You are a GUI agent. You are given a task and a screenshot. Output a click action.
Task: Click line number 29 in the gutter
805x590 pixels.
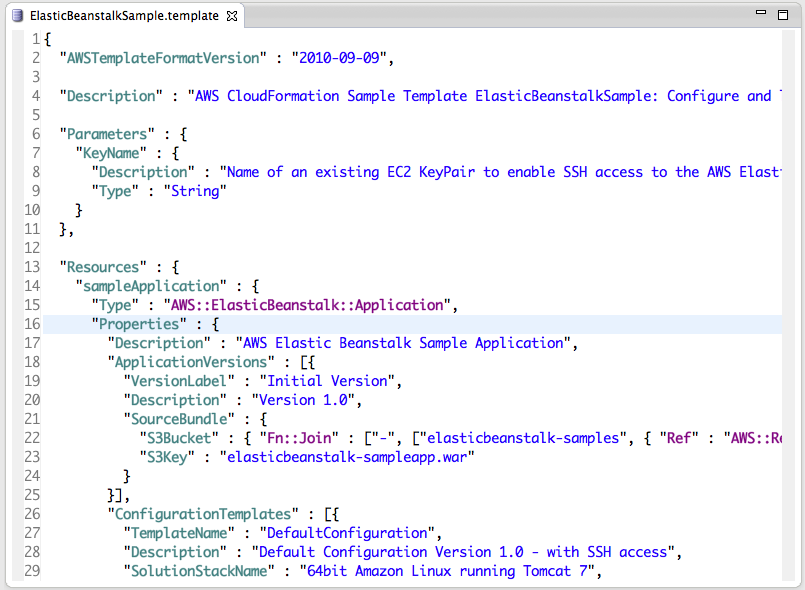coord(32,571)
